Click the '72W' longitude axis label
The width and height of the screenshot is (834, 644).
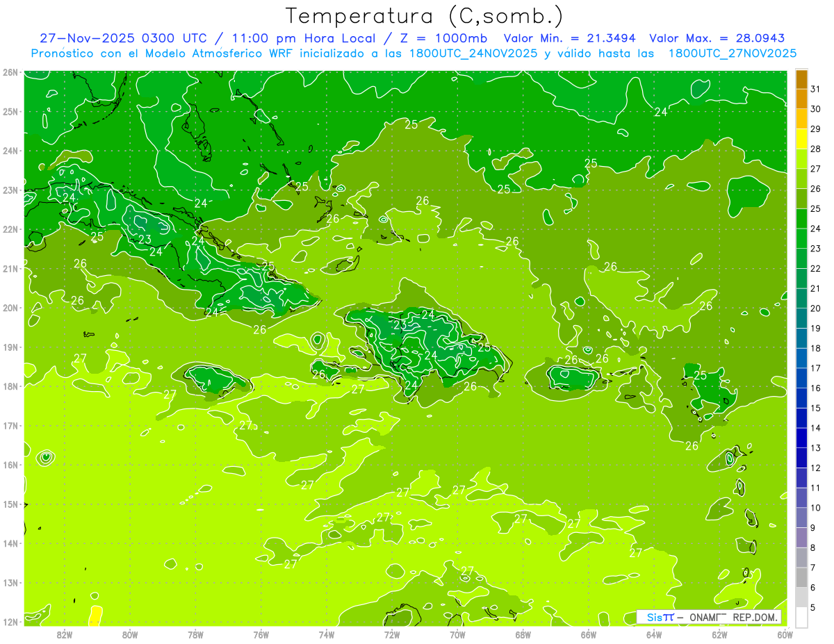point(392,634)
